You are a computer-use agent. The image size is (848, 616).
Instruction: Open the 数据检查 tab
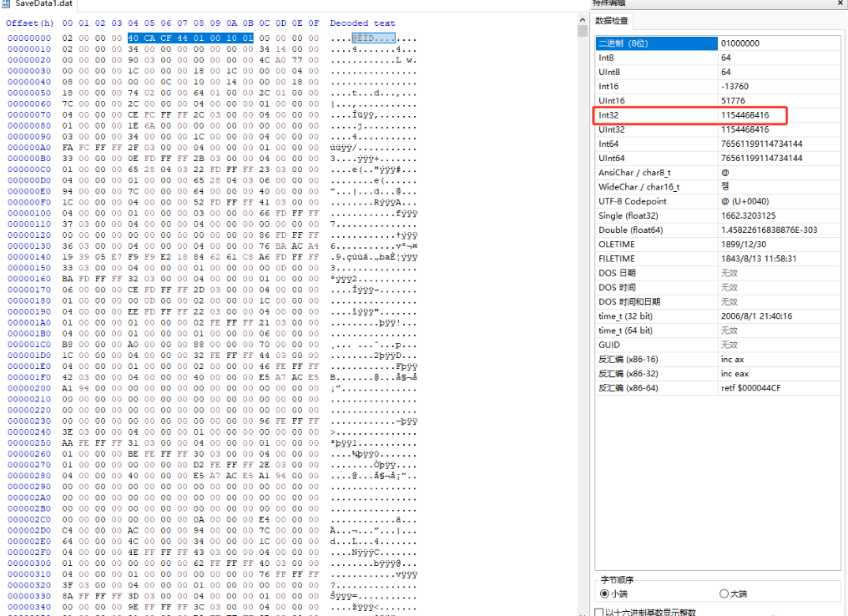(x=612, y=21)
